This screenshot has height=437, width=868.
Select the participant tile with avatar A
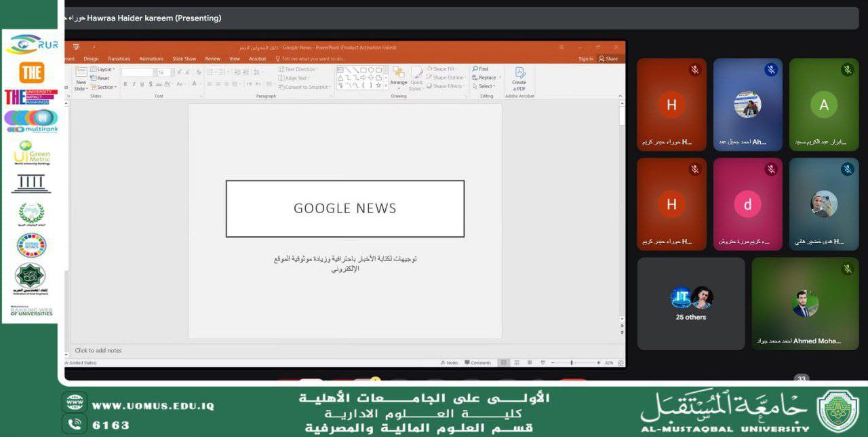click(x=824, y=104)
